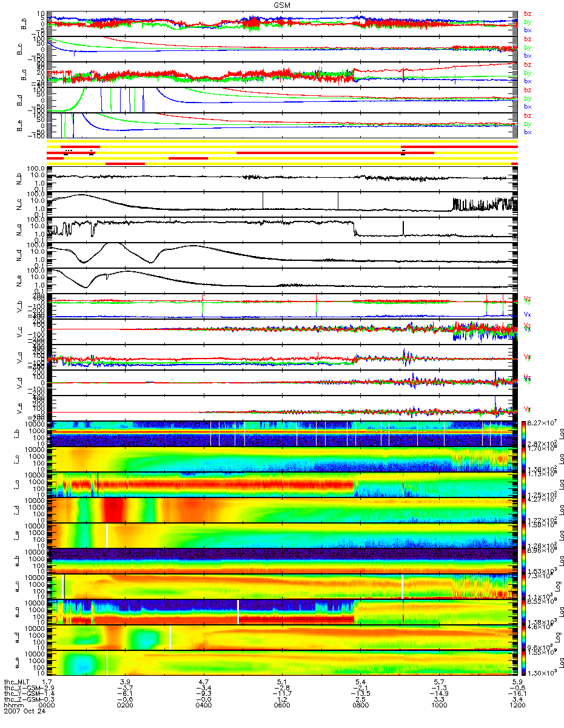
Task: Click the bx legend entry of B_d panel
Action: coord(528,107)
